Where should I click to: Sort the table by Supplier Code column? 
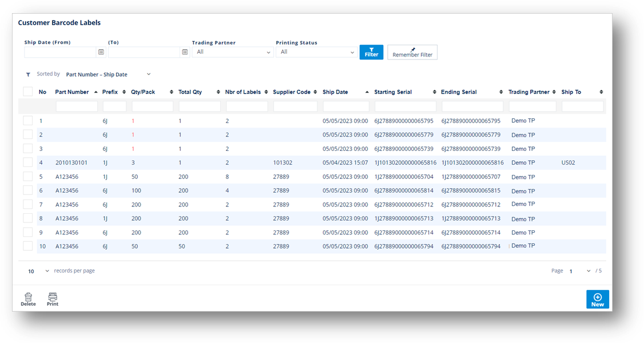click(x=315, y=91)
